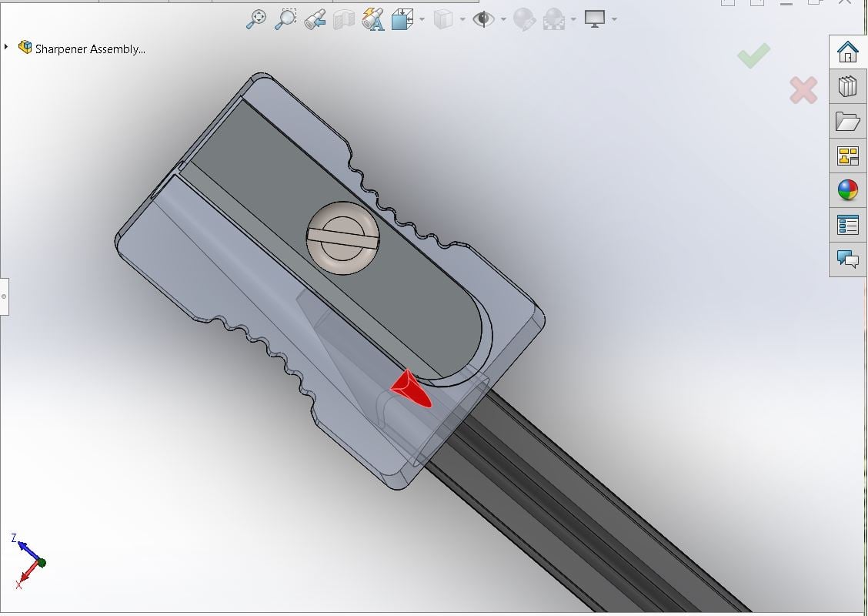
Task: Open SOLIDWORKS Resources home tab
Action: click(x=847, y=52)
